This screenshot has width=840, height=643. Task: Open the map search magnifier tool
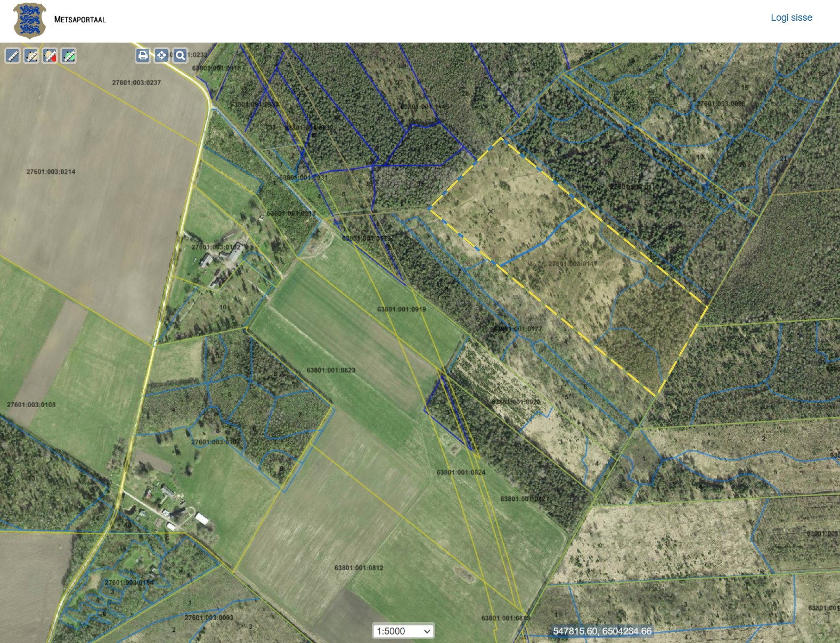pyautogui.click(x=181, y=55)
